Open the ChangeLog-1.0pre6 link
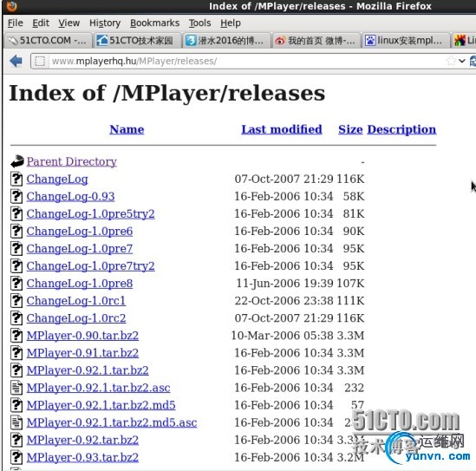The image size is (476, 471). pyautogui.click(x=80, y=231)
